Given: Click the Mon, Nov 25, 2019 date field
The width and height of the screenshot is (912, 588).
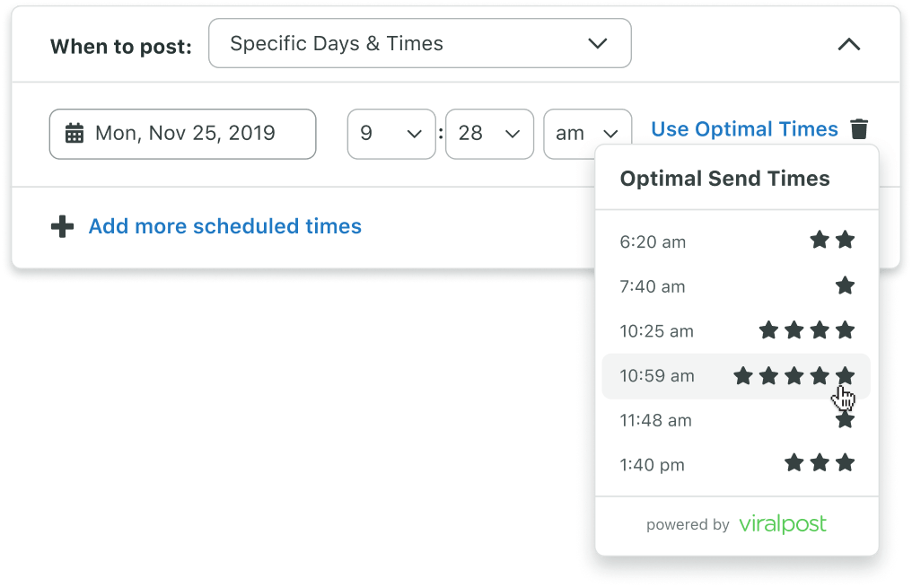Looking at the screenshot, I should [182, 133].
